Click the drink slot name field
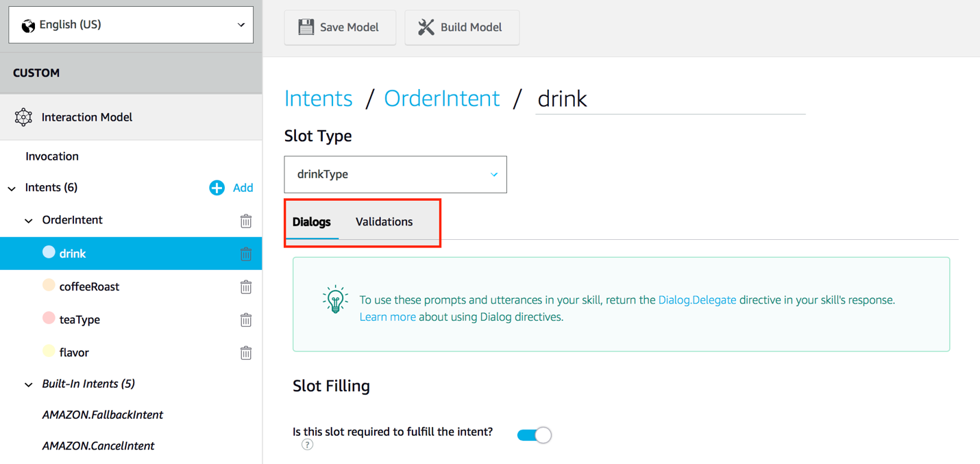 (670, 99)
